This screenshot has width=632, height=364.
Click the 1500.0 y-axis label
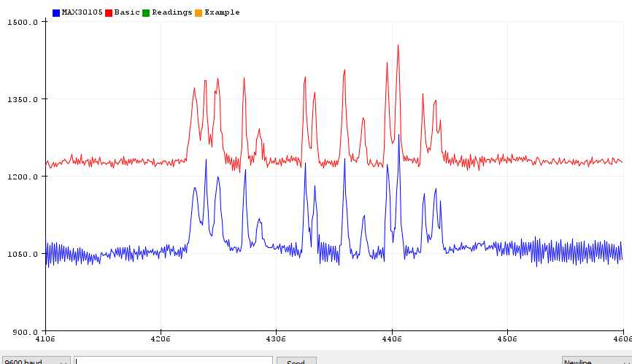point(22,22)
